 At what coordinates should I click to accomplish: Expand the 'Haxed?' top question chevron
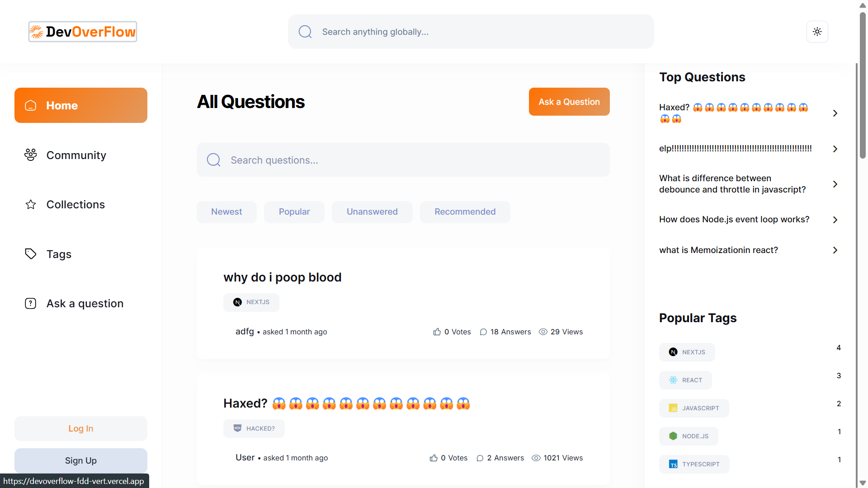(x=835, y=113)
